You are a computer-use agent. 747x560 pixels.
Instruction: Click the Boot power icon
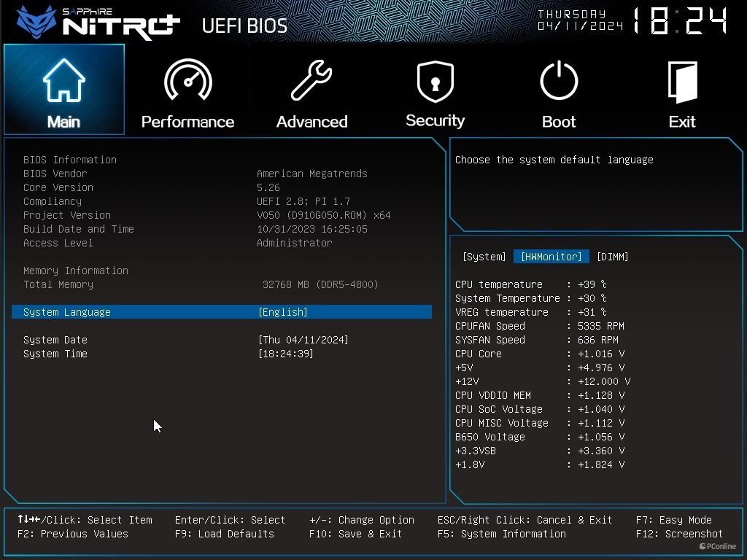(x=559, y=80)
